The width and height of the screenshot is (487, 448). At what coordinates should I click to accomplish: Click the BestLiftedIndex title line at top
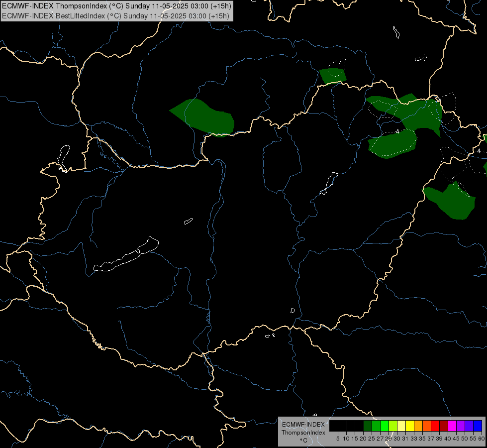[115, 16]
